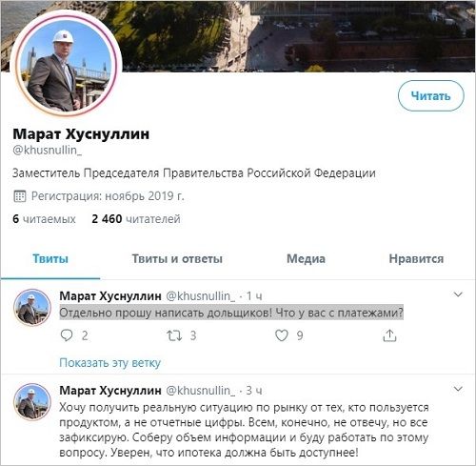Open the large profile avatar photo
Screen dimensions: 476x466
(x=66, y=66)
